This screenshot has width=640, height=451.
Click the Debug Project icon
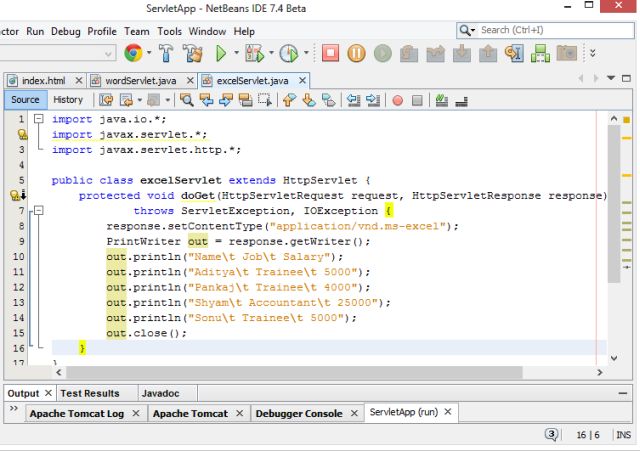[254, 53]
